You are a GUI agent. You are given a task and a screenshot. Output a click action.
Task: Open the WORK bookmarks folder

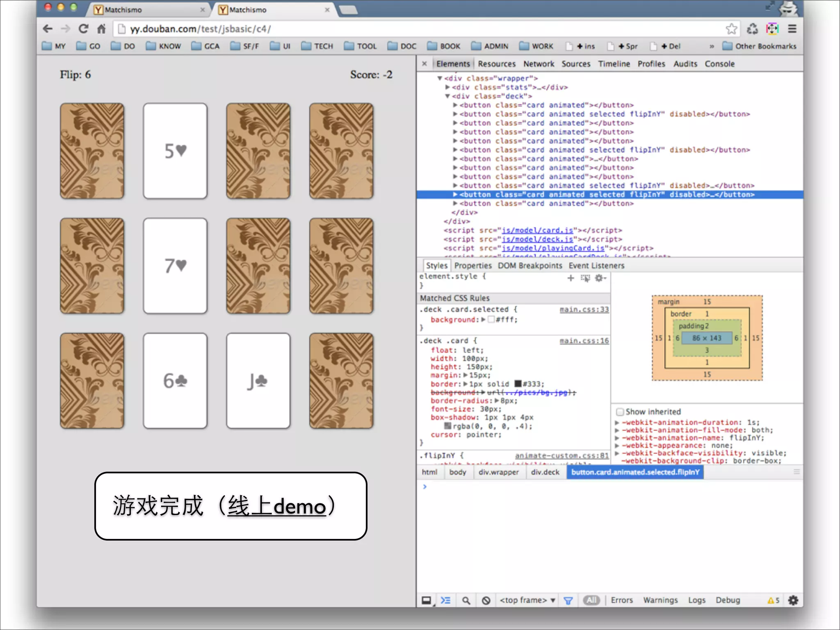(536, 46)
